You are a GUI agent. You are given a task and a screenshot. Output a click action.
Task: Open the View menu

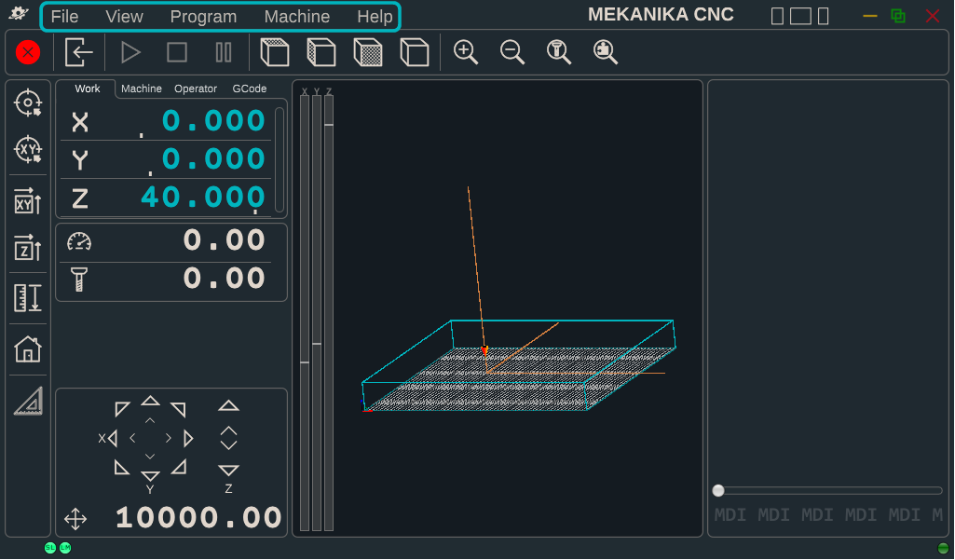click(x=124, y=17)
